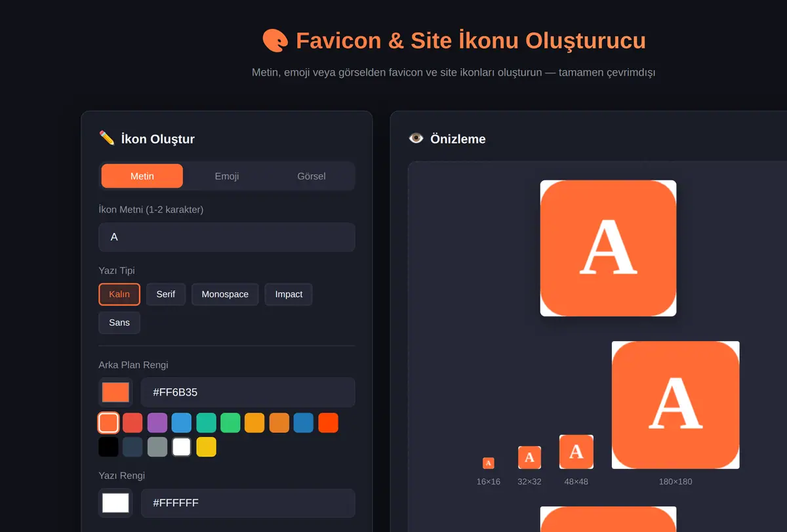The width and height of the screenshot is (787, 532).
Task: Click the 180×180 icon preview
Action: tap(676, 405)
